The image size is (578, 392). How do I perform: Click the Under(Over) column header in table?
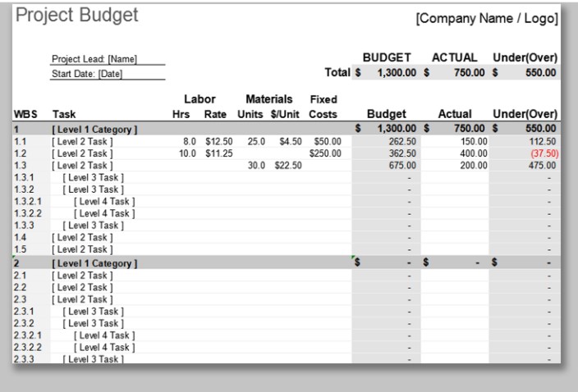click(x=526, y=115)
